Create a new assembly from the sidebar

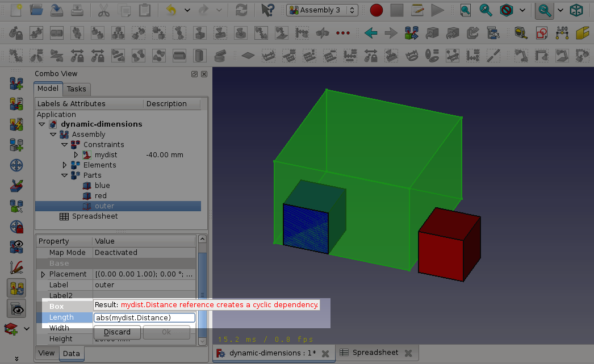(16, 83)
